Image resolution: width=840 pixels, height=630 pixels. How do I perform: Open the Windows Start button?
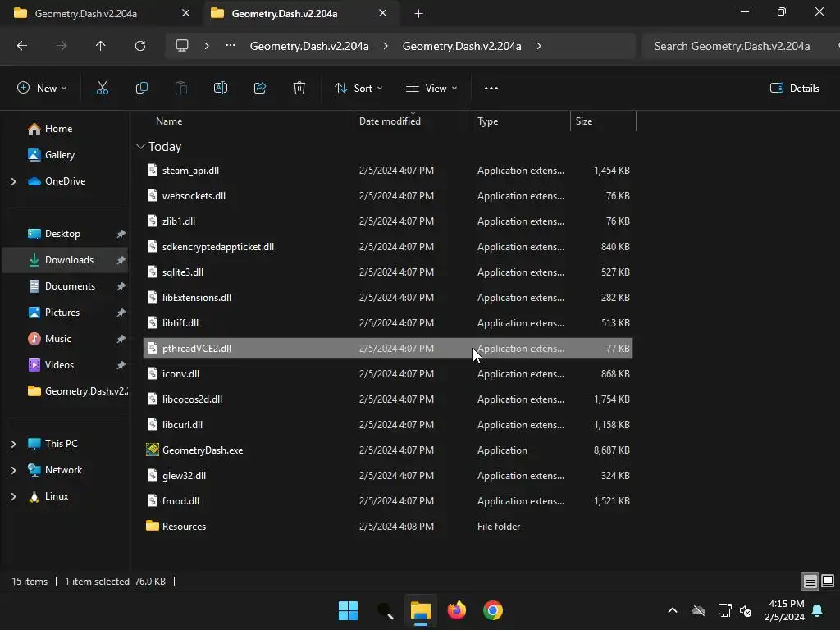coord(348,610)
